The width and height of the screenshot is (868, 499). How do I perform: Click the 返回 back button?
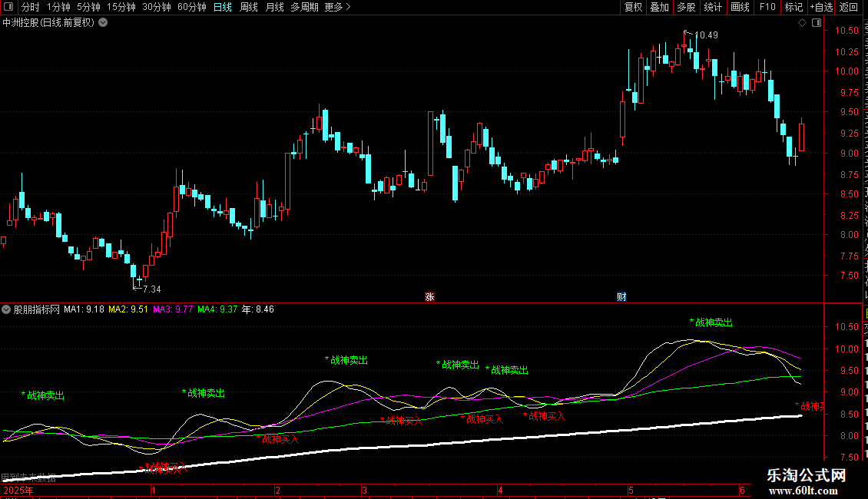(x=848, y=7)
